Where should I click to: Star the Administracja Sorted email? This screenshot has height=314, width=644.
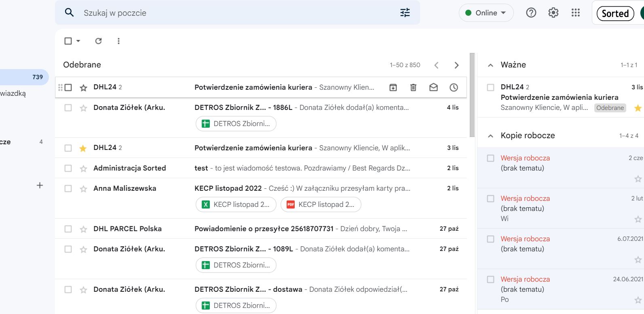coord(83,169)
